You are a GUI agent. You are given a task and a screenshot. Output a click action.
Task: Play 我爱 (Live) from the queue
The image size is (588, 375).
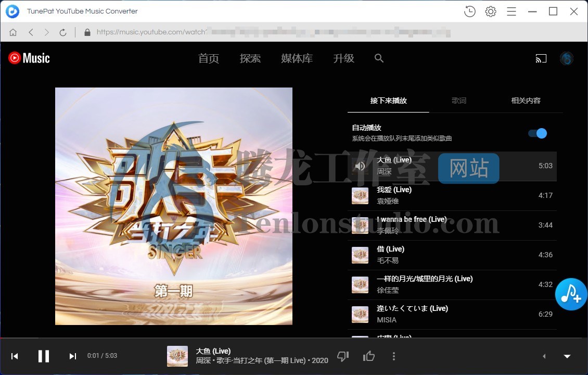click(x=452, y=195)
